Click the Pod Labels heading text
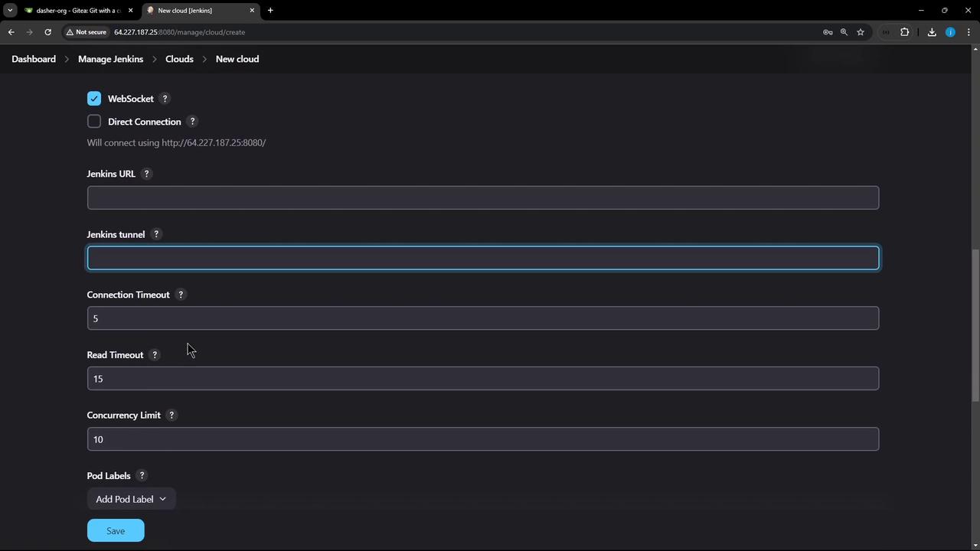Viewport: 980px width, 551px height. coord(109,475)
